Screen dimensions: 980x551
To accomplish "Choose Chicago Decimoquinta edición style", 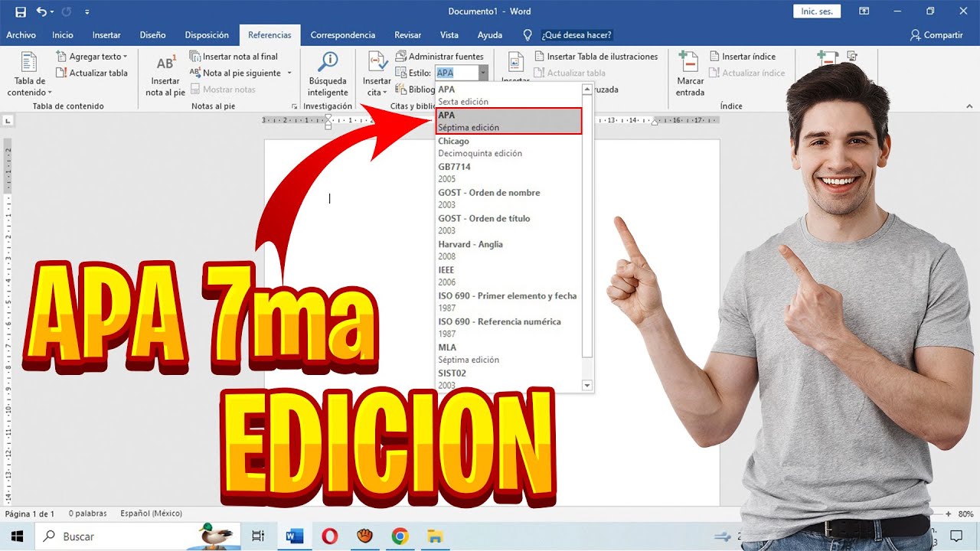I will pos(508,147).
